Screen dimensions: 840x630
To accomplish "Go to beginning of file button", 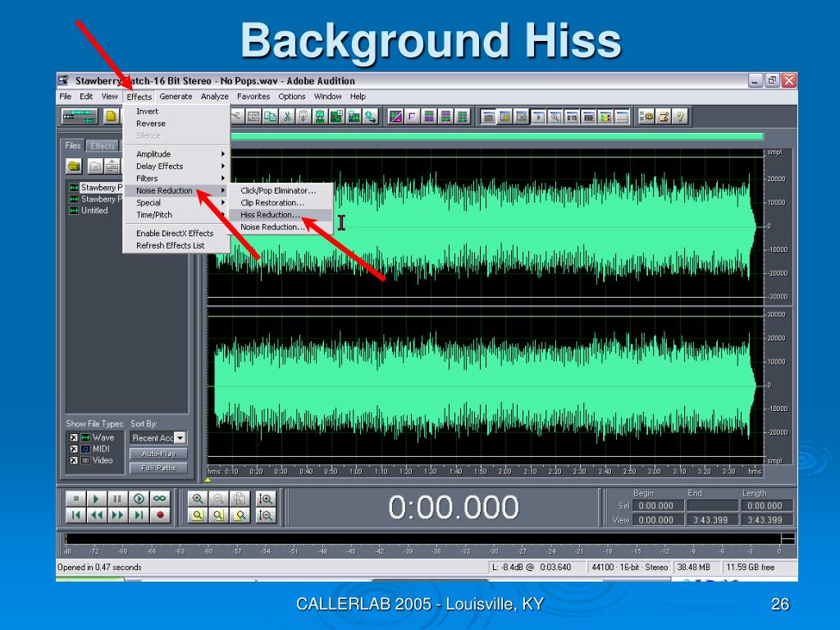I will 75,515.
